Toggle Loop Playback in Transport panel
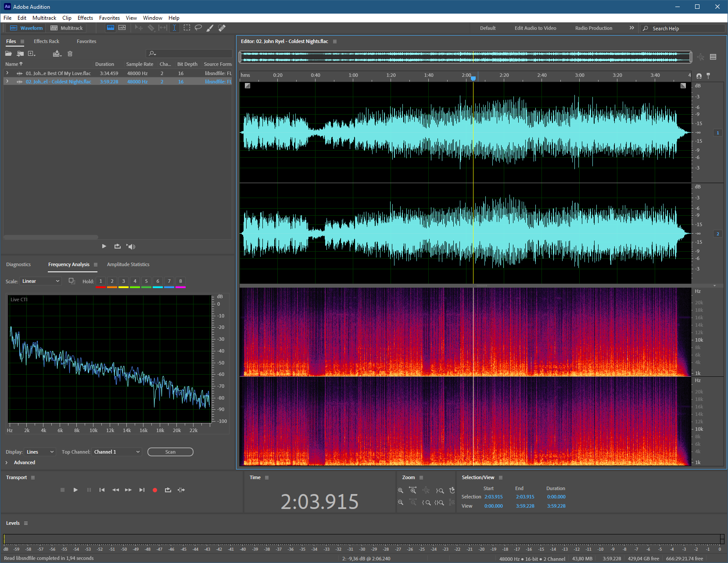 click(x=168, y=490)
